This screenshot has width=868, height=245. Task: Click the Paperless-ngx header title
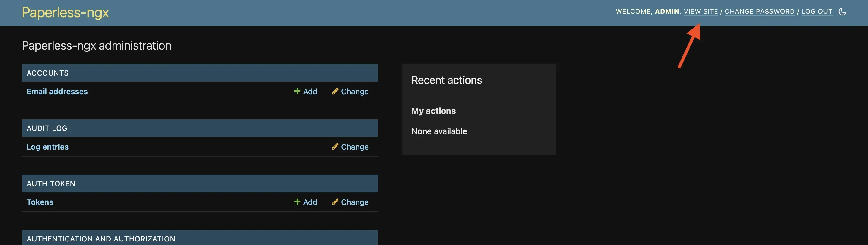pyautogui.click(x=65, y=12)
